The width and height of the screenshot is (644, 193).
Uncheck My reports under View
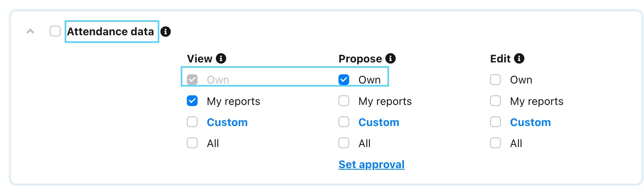[x=192, y=101]
